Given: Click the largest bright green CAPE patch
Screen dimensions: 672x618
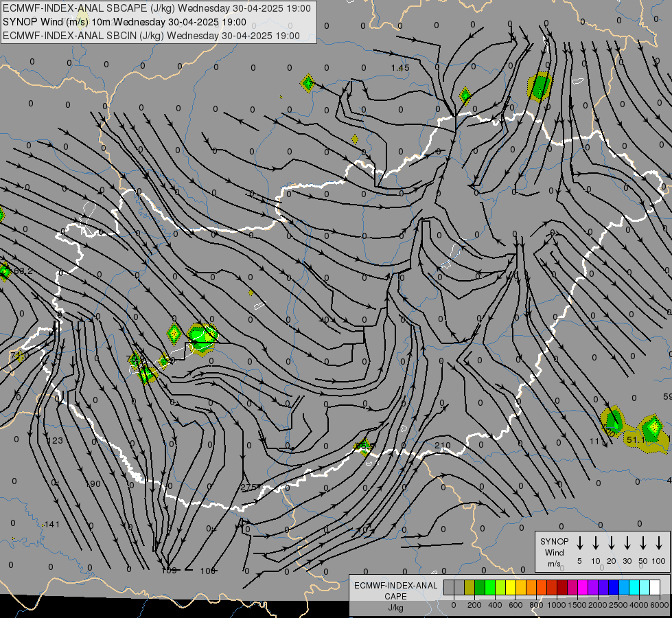Looking at the screenshot, I should tap(202, 338).
